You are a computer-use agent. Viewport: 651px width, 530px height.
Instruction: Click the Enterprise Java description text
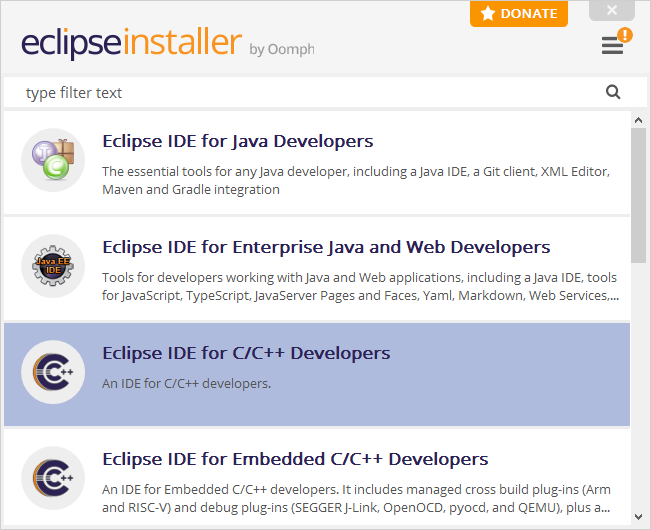click(360, 286)
